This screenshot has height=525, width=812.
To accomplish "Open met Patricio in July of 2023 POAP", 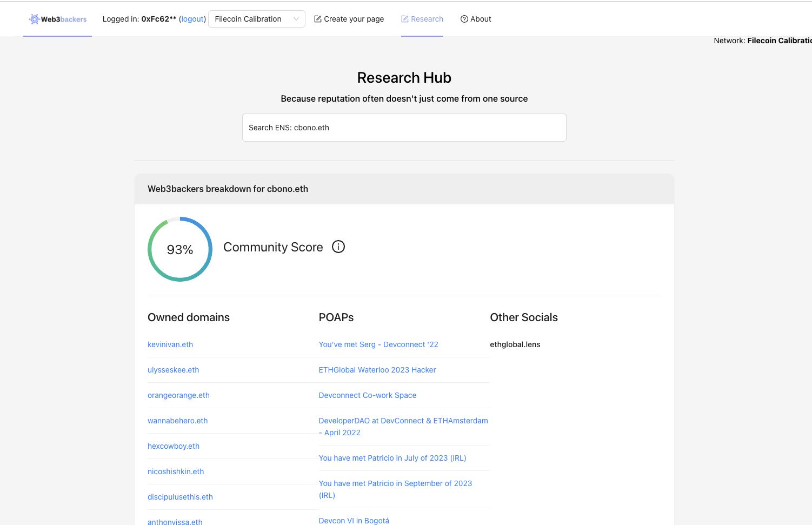I will tap(392, 458).
